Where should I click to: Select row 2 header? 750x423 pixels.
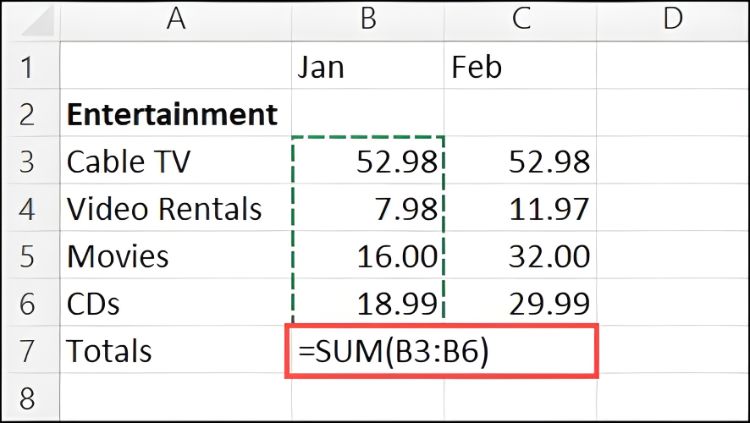point(30,113)
